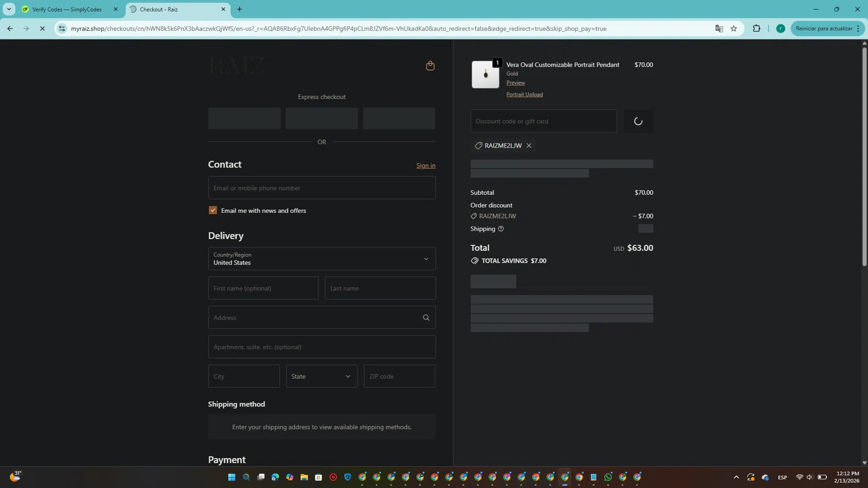Click the translate page icon in address bar
Screen dimensions: 868x488
tap(719, 28)
